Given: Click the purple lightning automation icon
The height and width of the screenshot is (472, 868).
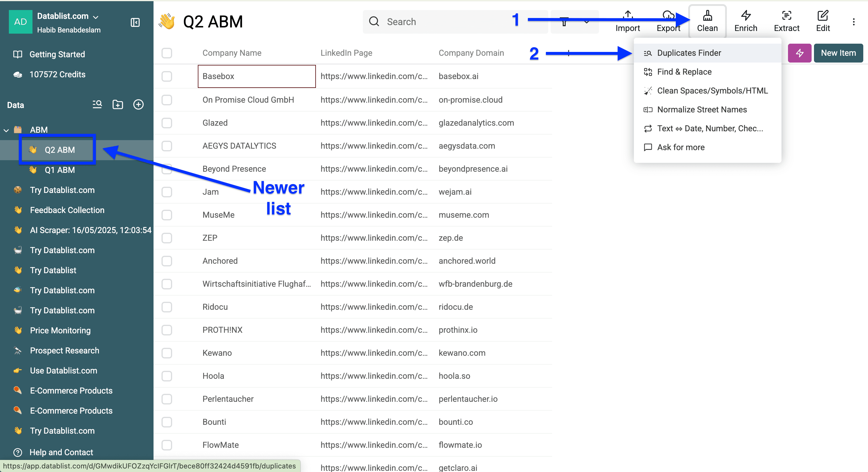Looking at the screenshot, I should [799, 53].
